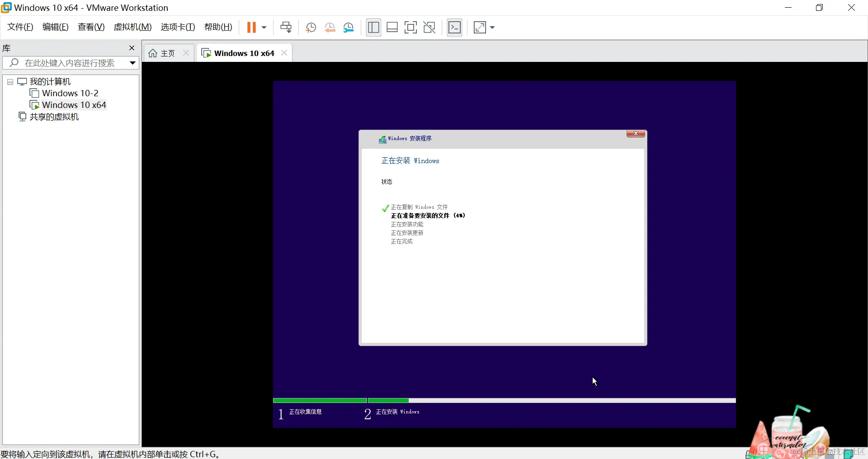Click the 正在安装更新 step
This screenshot has height=459, width=868.
(x=407, y=233)
